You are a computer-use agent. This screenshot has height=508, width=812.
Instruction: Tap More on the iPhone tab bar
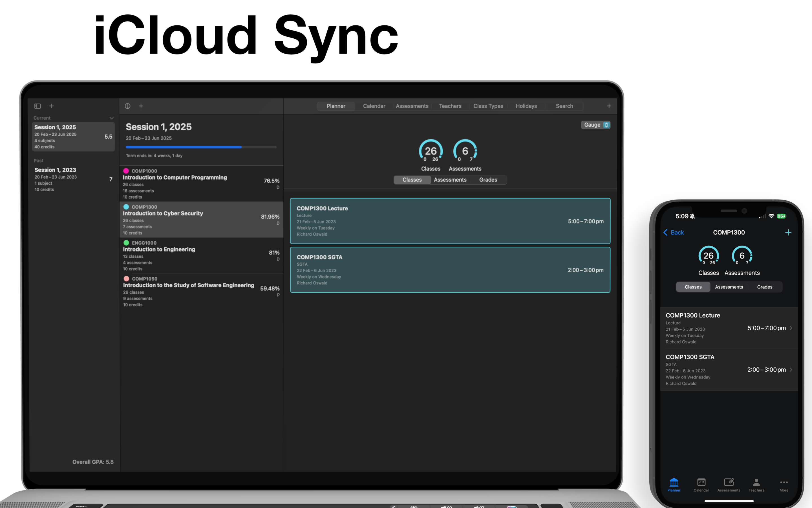point(784,485)
